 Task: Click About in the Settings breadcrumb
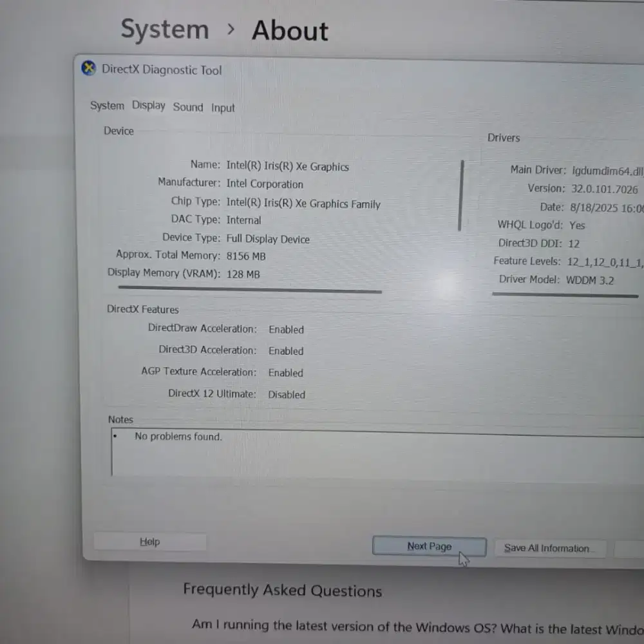289,30
